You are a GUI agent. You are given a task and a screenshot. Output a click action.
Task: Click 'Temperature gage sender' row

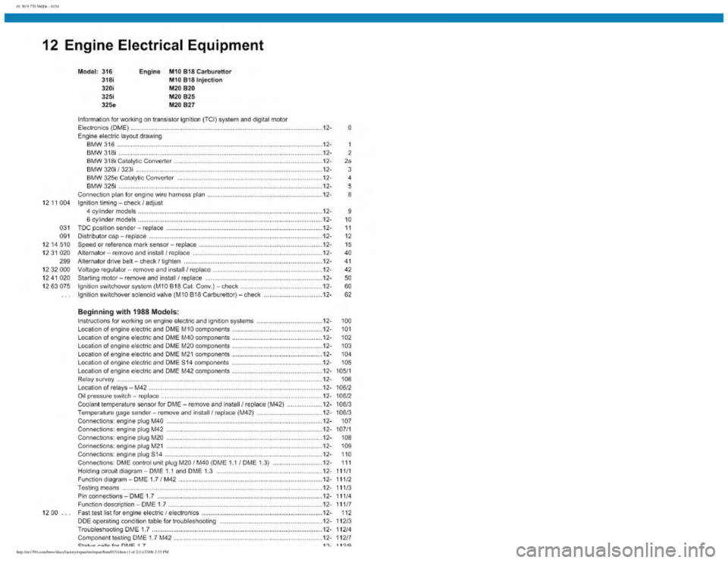tap(215, 413)
